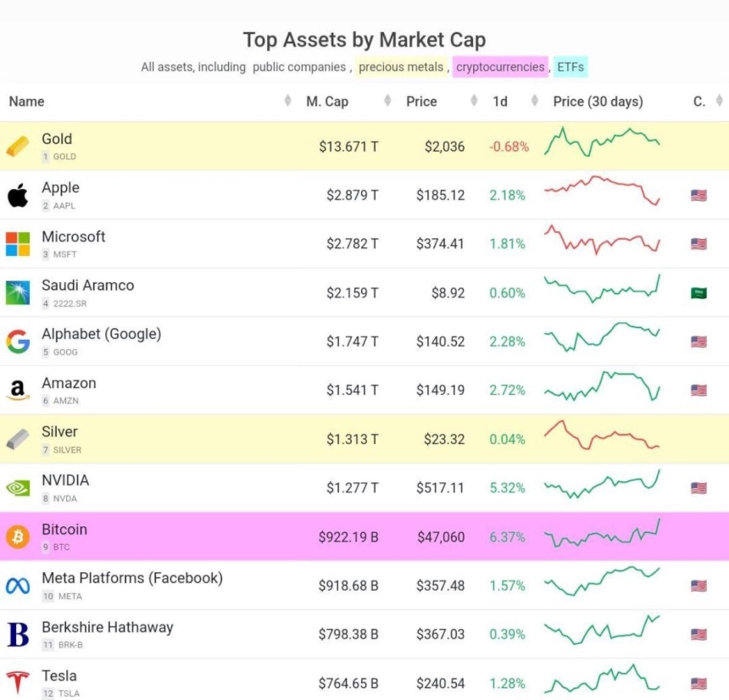Viewport: 729px width, 700px height.
Task: Sort by 1d change column arrows
Action: point(535,101)
